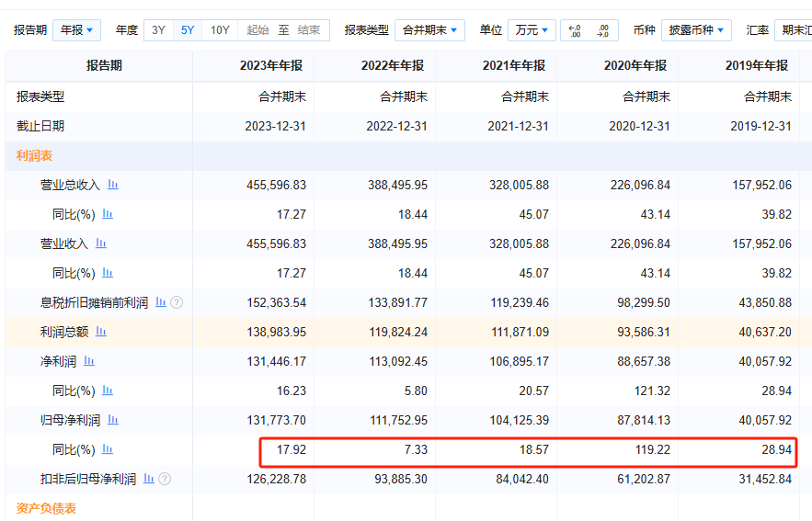
Task: Jump to the 资产负债表 section
Action: [46, 508]
